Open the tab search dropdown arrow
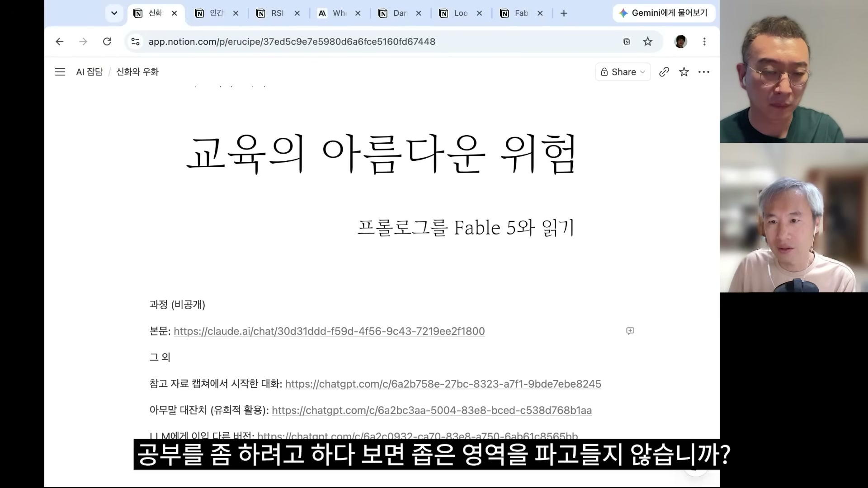This screenshot has width=868, height=488. [x=114, y=13]
